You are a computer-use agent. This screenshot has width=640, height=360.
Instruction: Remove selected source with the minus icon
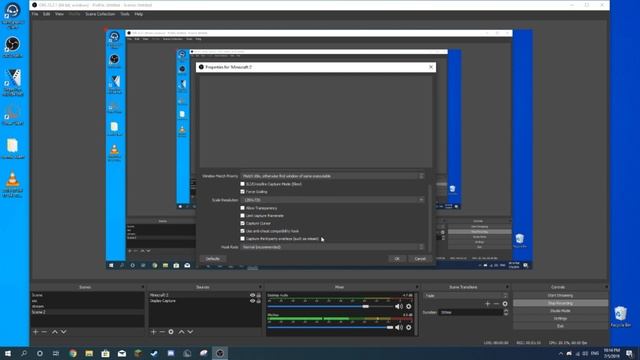coord(162,332)
